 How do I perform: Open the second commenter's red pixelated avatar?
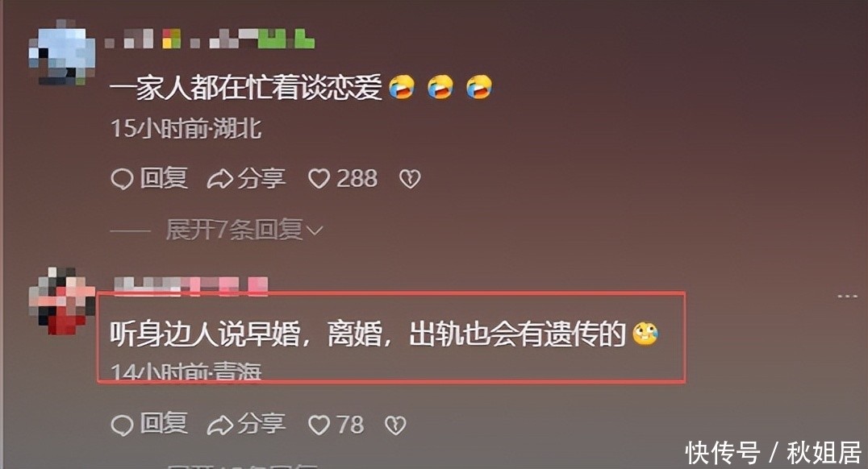(61, 301)
